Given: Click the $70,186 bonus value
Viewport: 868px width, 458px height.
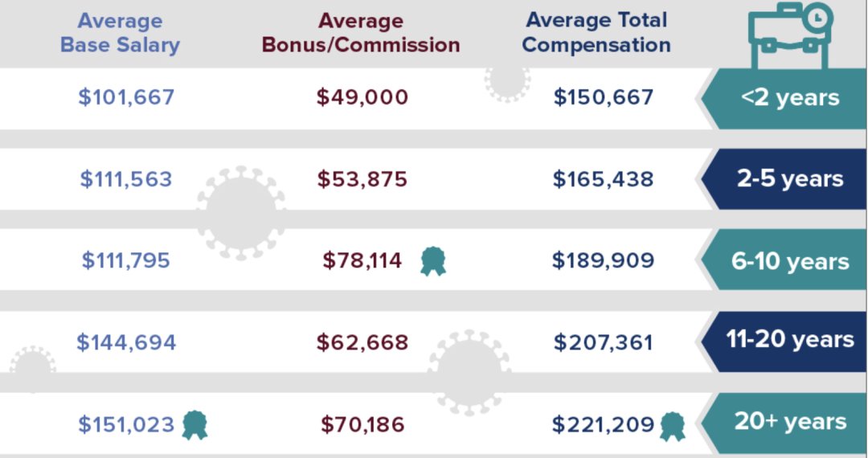Looking at the screenshot, I should pyautogui.click(x=364, y=423).
